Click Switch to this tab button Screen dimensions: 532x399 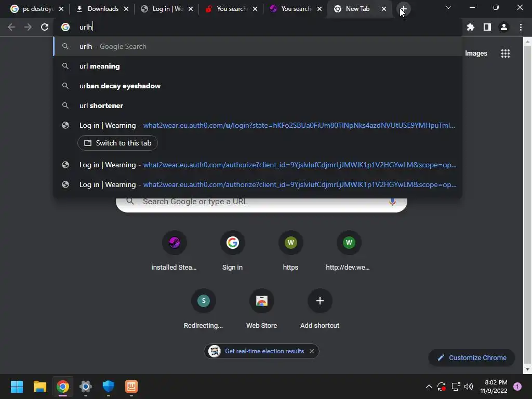point(117,143)
